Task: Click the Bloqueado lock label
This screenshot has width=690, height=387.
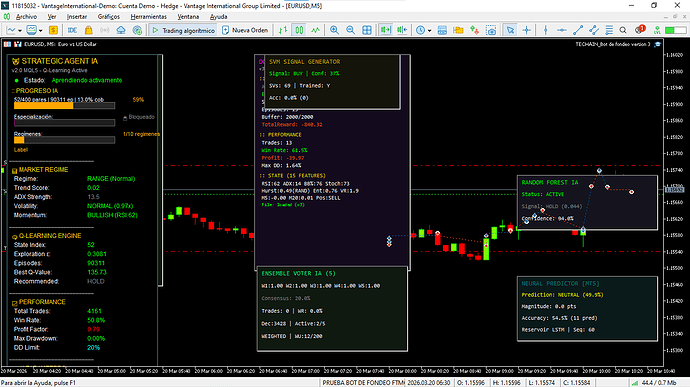Action: coord(139,117)
